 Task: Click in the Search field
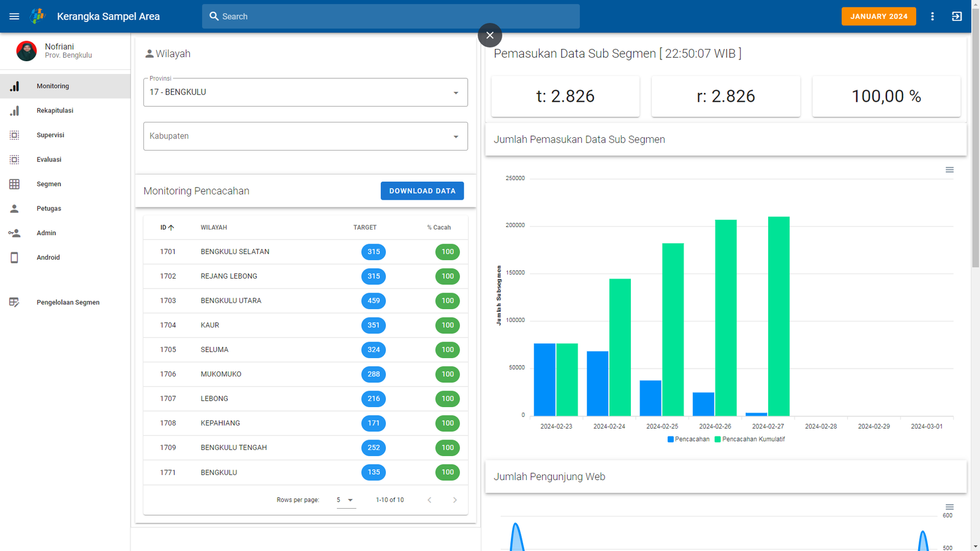point(392,17)
